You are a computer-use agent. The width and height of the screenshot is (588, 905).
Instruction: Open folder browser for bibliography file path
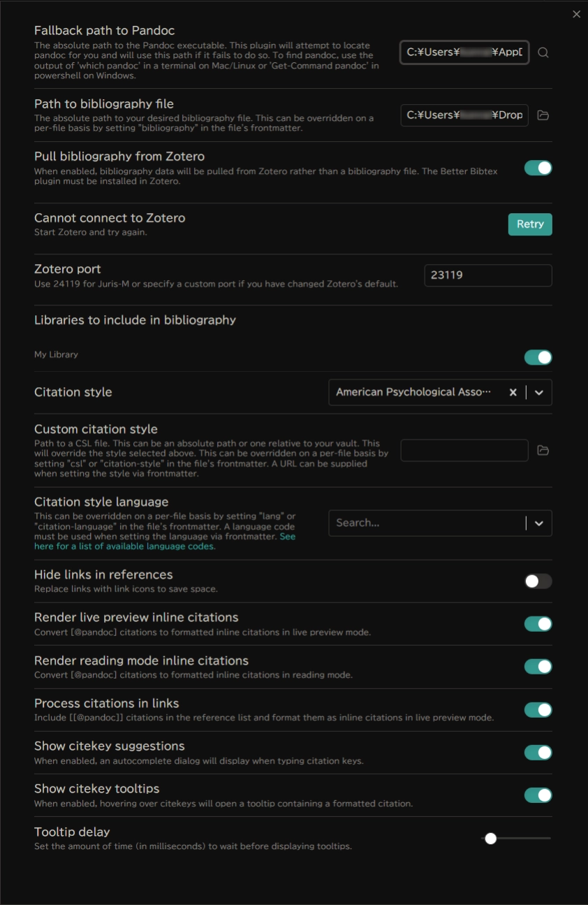coord(543,115)
